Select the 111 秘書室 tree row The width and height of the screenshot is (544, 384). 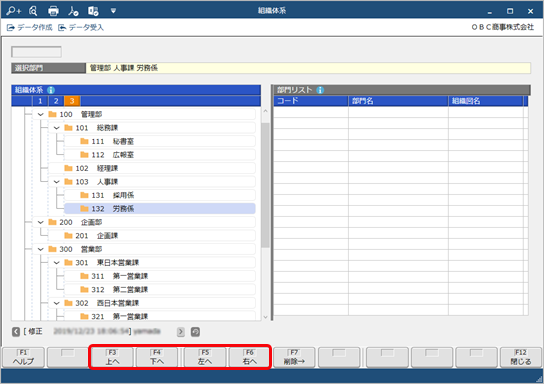[x=160, y=141]
